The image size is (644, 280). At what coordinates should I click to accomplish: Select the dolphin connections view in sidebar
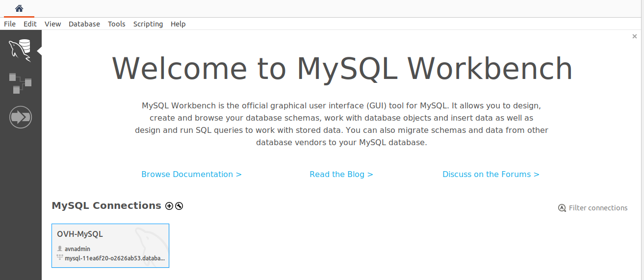[x=20, y=51]
